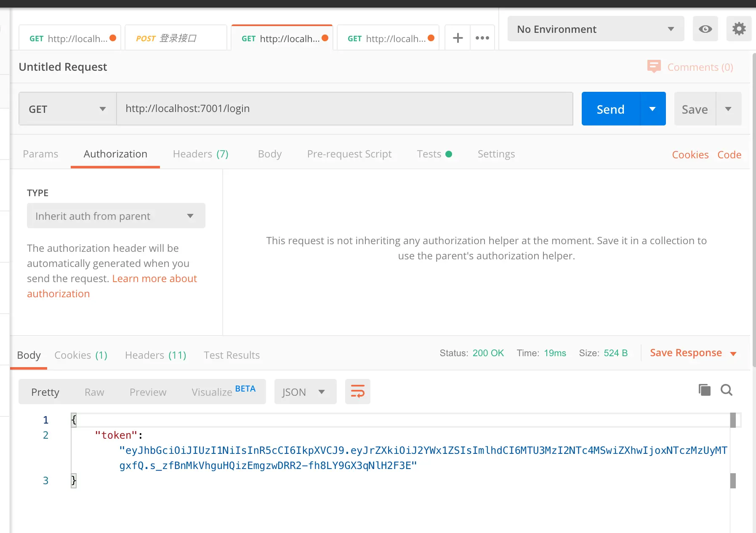Select Pretty response view
Screen dimensions: 756x533
(45, 392)
